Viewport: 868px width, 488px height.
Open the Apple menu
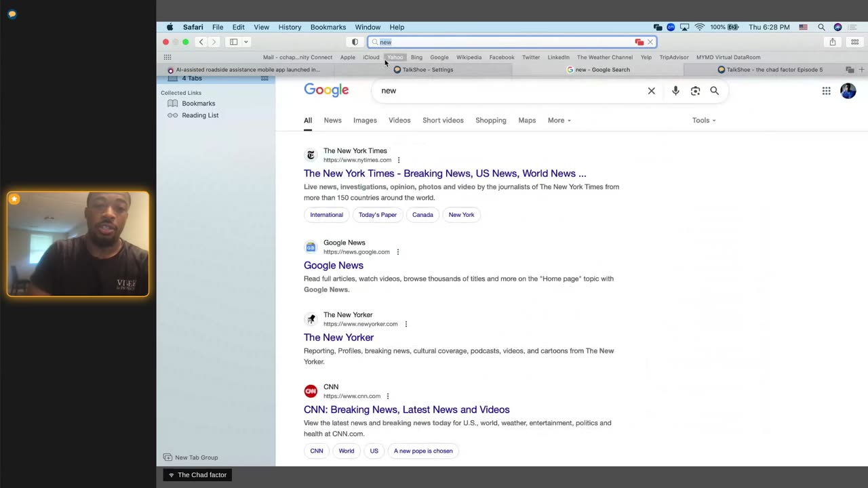(170, 27)
